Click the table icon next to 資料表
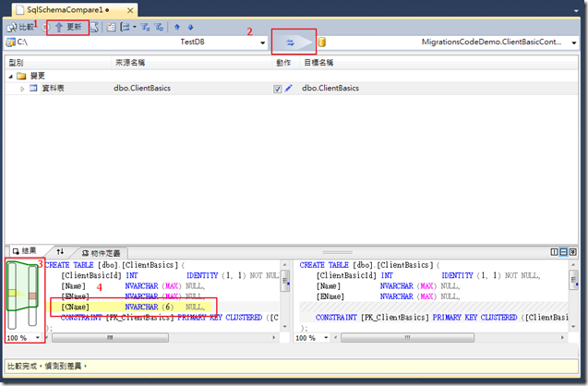The width and height of the screenshot is (588, 386). click(34, 88)
